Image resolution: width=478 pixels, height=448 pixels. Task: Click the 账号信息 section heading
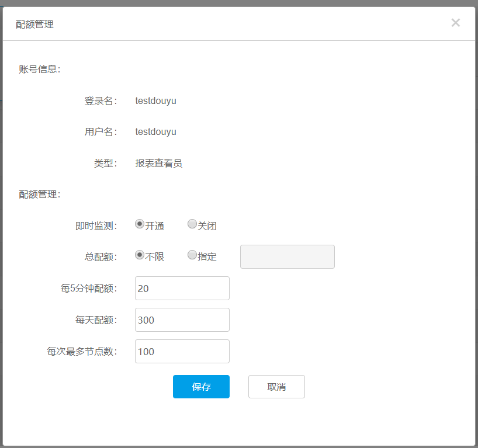coord(40,70)
